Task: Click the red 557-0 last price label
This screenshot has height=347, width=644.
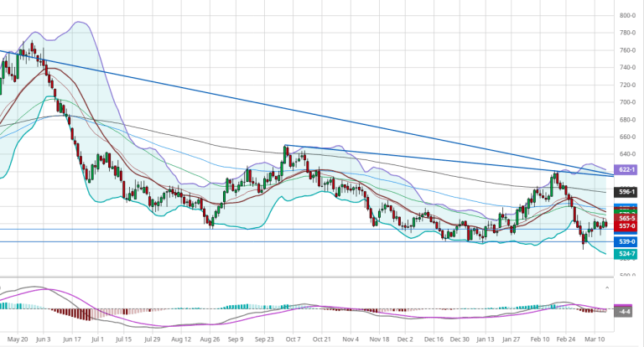Action: [x=625, y=226]
